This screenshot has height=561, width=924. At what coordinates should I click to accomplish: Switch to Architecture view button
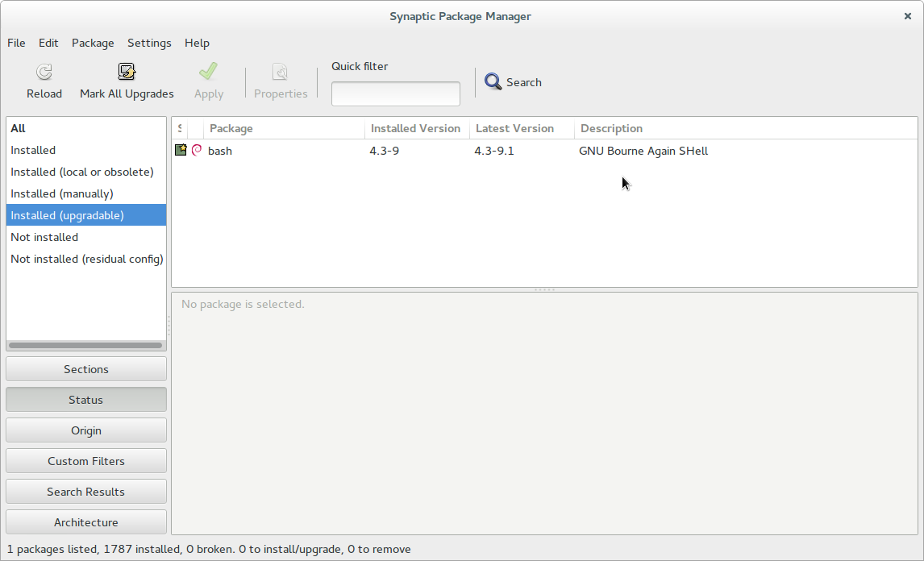[x=86, y=522]
